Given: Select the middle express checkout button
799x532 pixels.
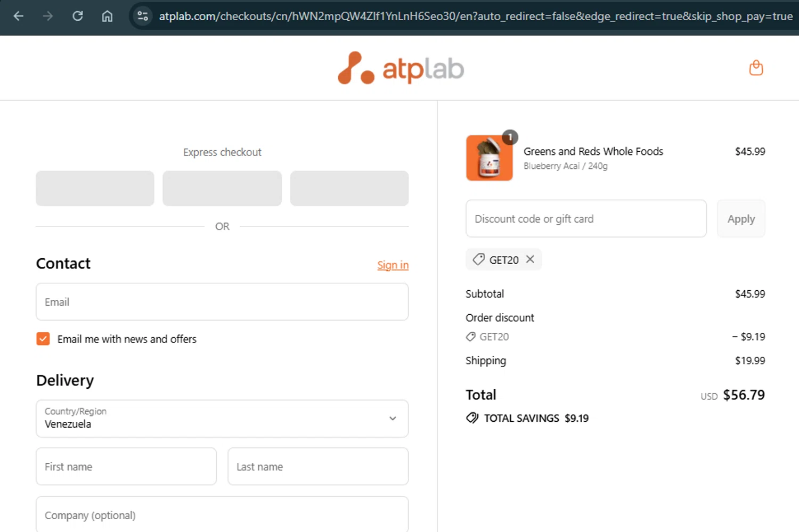Looking at the screenshot, I should point(222,188).
